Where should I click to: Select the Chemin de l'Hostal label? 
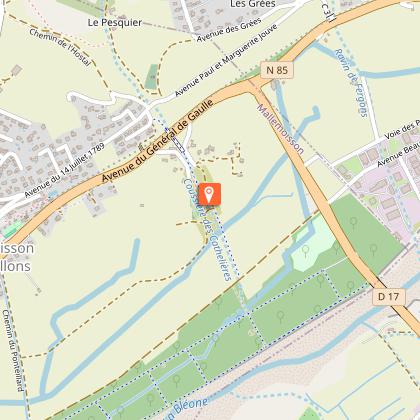pos(60,47)
